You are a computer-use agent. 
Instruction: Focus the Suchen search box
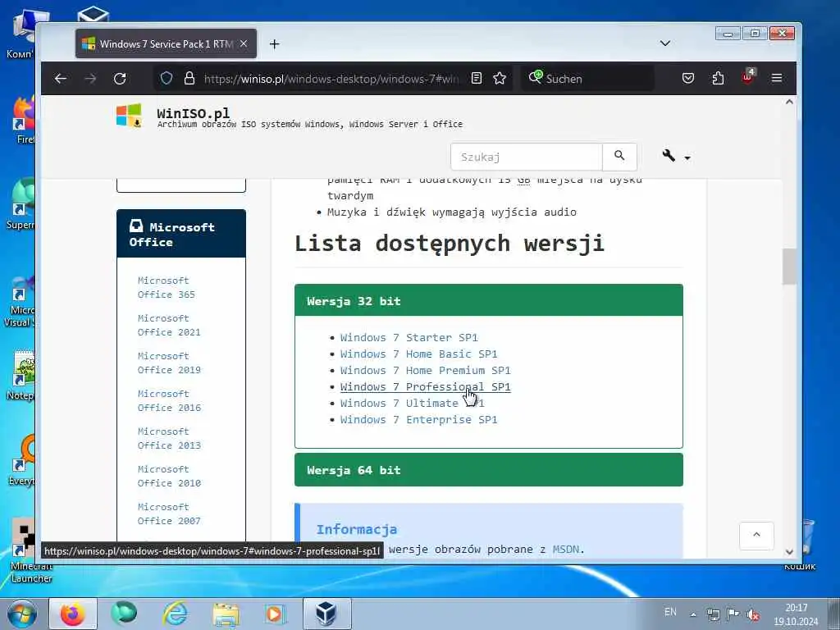coord(587,79)
